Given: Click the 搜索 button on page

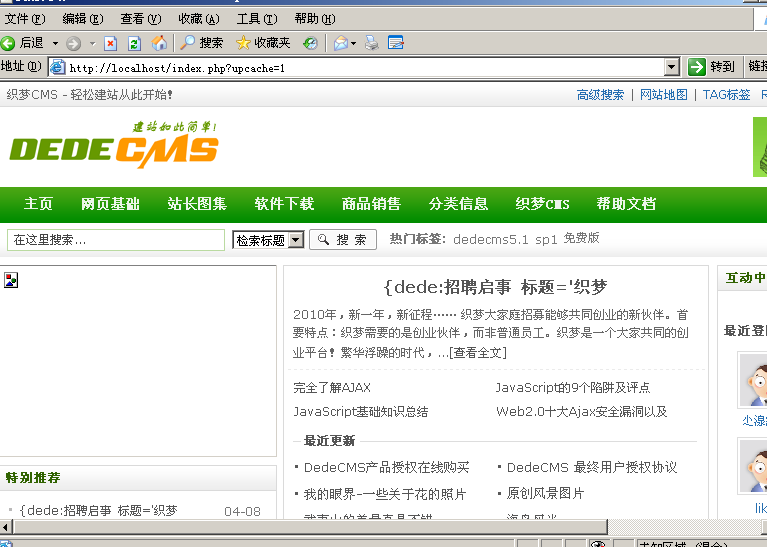Looking at the screenshot, I should pyautogui.click(x=343, y=240).
